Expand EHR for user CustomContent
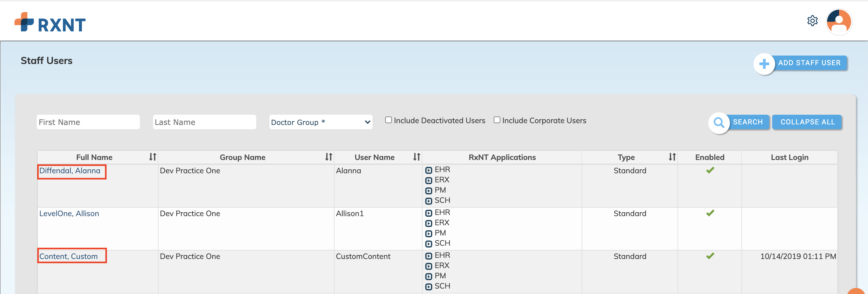This screenshot has width=868, height=294. (x=428, y=256)
